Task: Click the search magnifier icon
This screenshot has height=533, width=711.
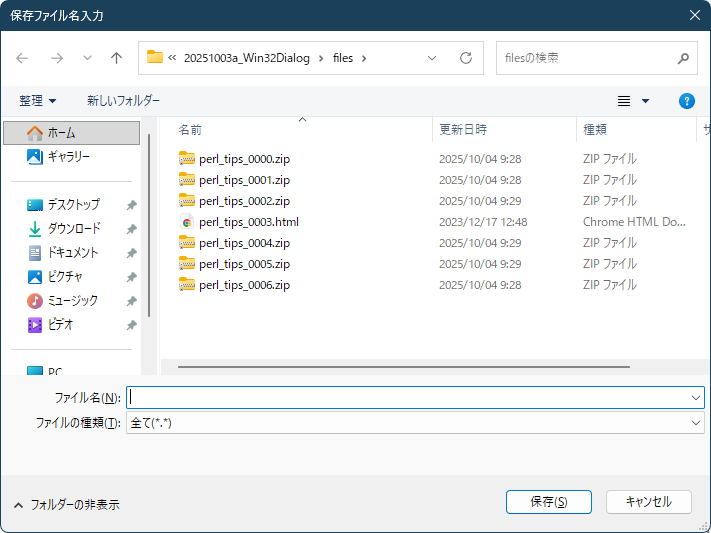Action: (x=683, y=58)
